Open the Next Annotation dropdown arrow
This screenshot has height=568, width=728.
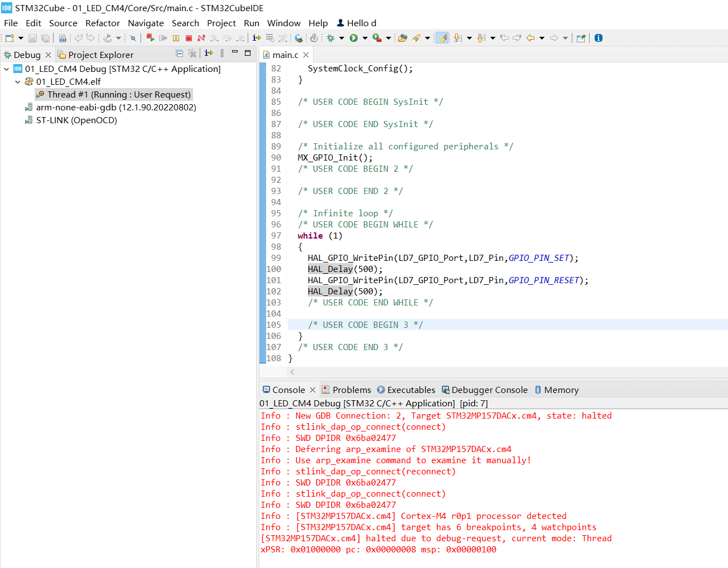[x=469, y=38]
